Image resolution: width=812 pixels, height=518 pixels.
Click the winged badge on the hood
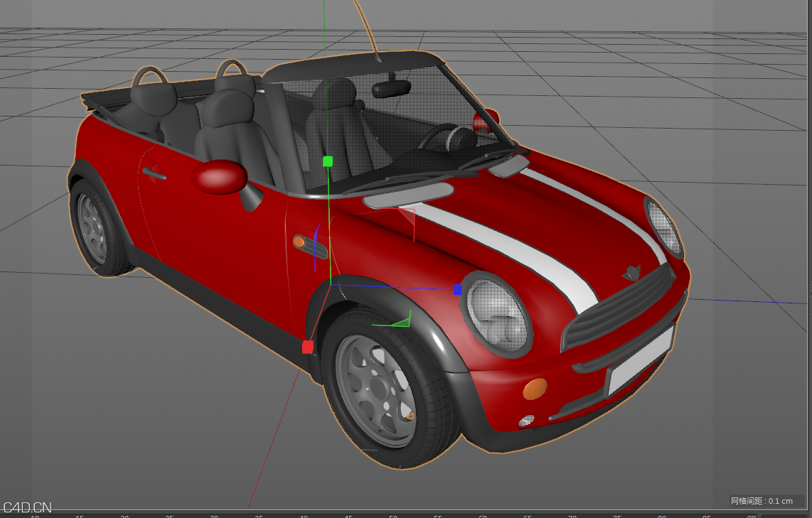[x=631, y=272]
